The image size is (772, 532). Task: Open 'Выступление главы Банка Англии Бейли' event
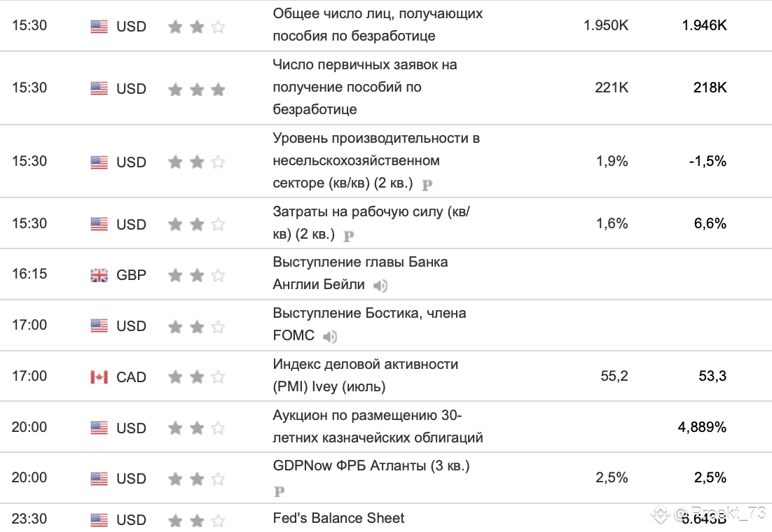[360, 273]
